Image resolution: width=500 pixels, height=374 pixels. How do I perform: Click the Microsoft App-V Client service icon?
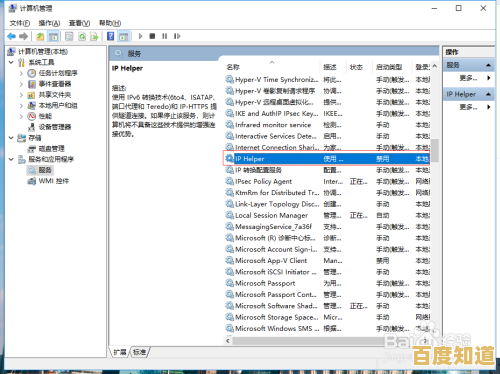pyautogui.click(x=229, y=261)
